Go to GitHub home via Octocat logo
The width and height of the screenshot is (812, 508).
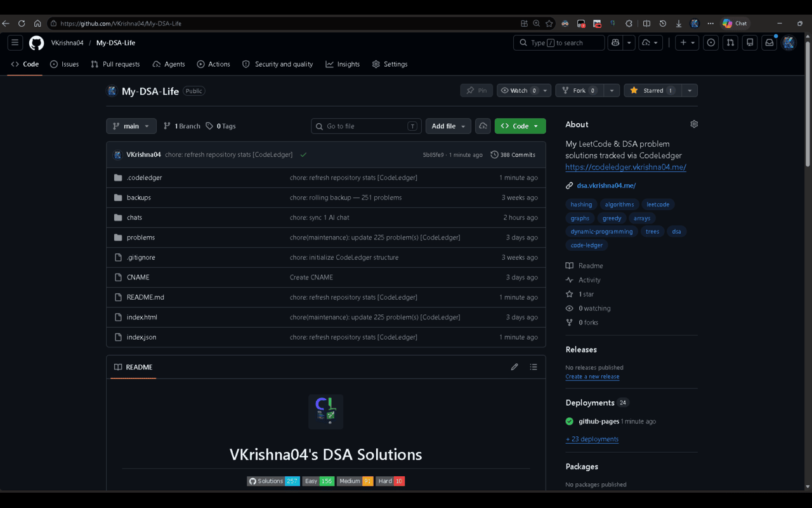(x=37, y=43)
